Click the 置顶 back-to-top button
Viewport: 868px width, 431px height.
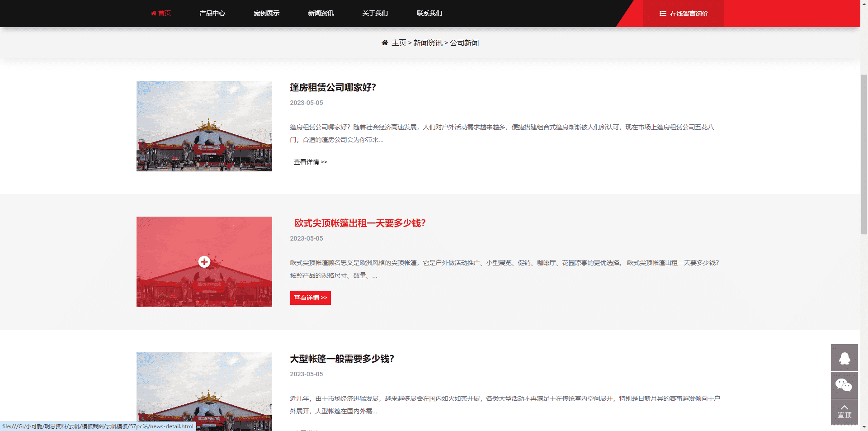(x=844, y=412)
